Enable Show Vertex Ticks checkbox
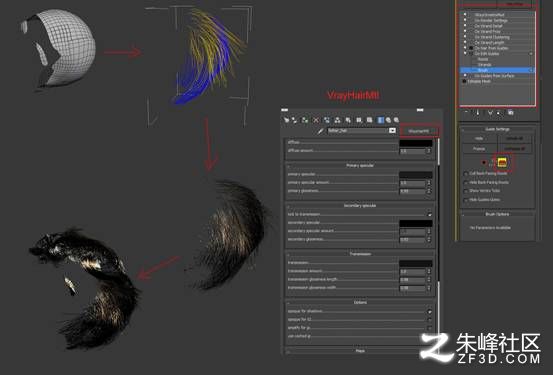Screen dimensions: 553x375 466,191
